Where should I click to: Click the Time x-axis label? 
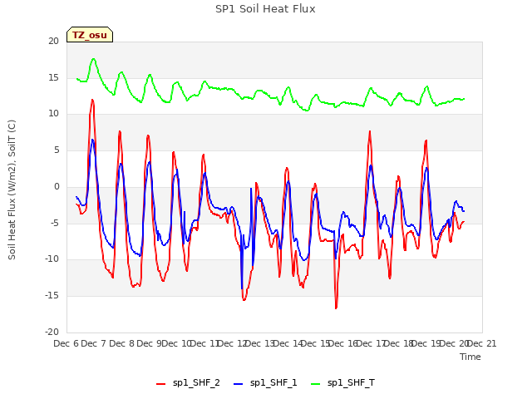pos(470,357)
